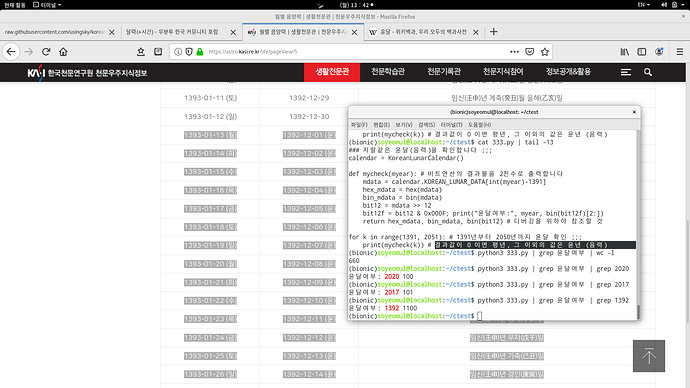Open terminal 터미널(T) menu
690x388 pixels.
click(451, 125)
